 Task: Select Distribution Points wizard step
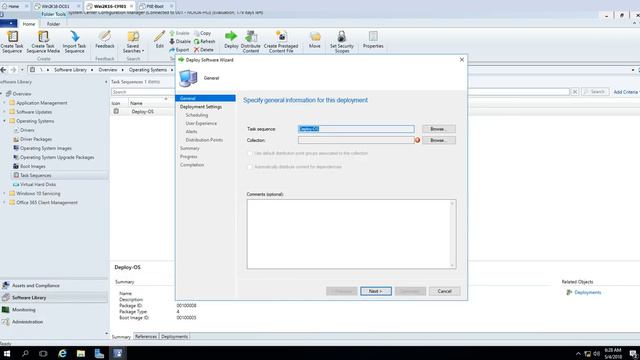pyautogui.click(x=204, y=140)
